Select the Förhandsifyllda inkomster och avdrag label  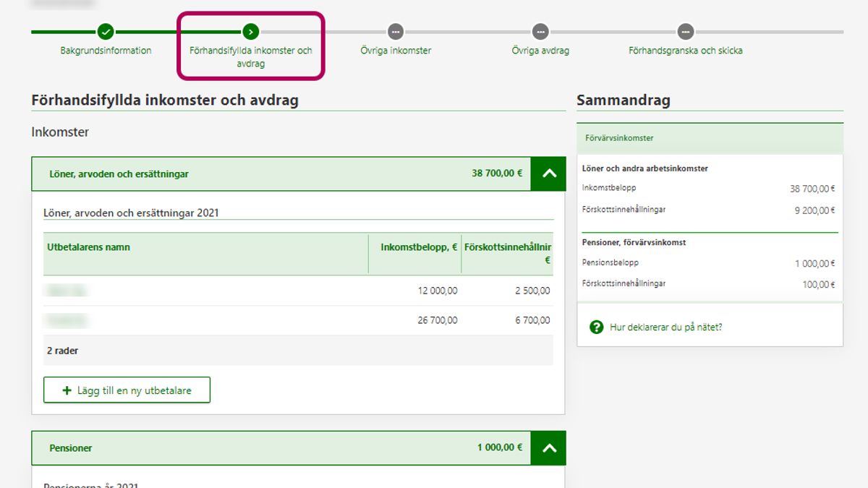click(x=250, y=57)
